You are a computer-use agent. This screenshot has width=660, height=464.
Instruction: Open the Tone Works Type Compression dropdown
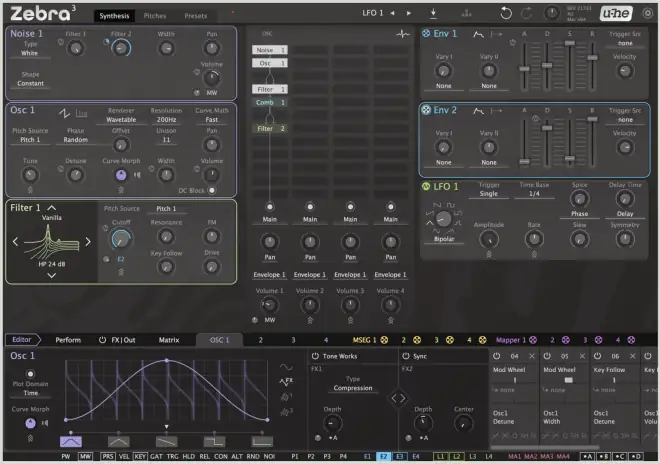[x=353, y=389]
